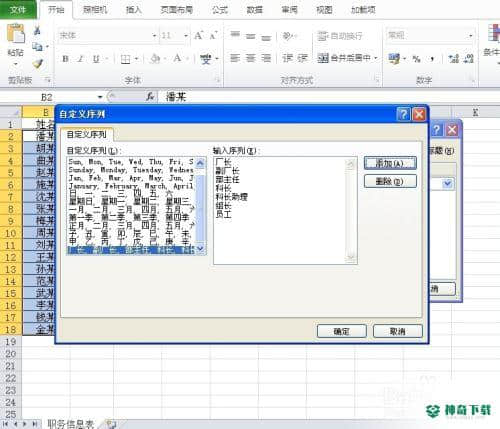The image size is (500, 429).
Task: Click the Underline U icon
Action: [96, 59]
